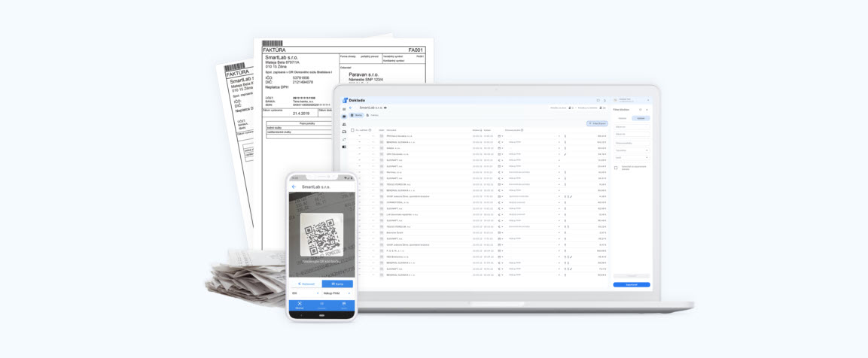Open the chat message icon in header
Image resolution: width=868 pixels, height=358 pixels.
click(x=598, y=100)
